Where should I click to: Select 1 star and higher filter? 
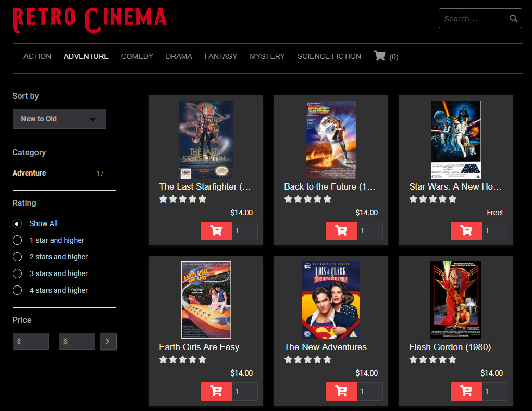(x=17, y=240)
